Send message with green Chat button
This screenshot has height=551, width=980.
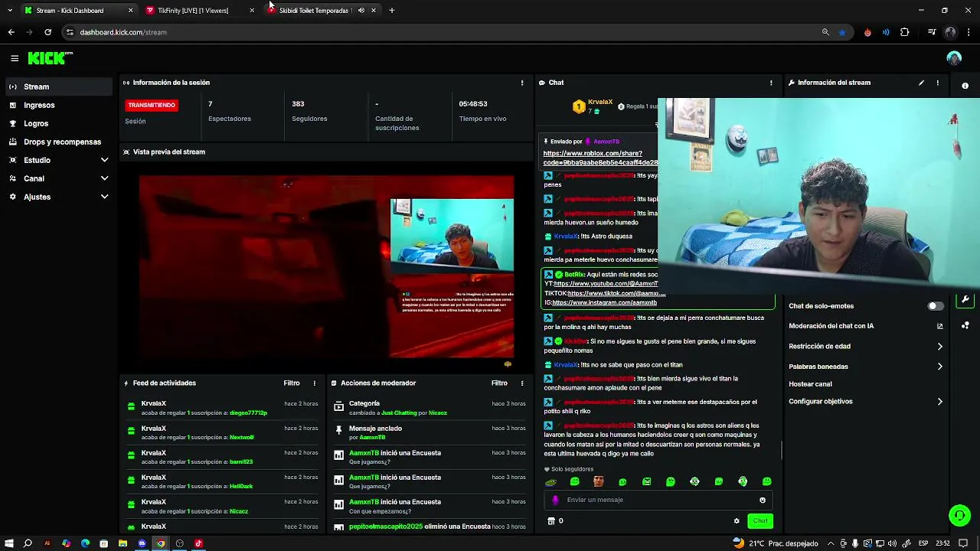point(760,521)
